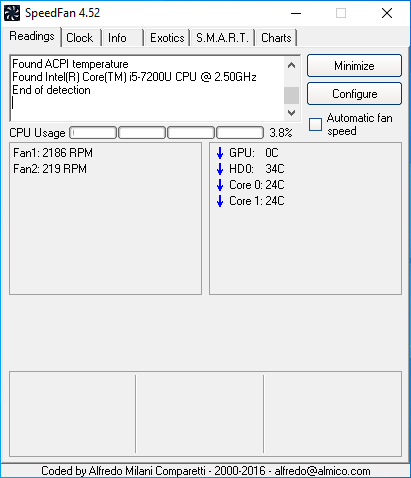Image resolution: width=411 pixels, height=478 pixels.
Task: Click the first CPU usage bar
Action: (x=93, y=133)
